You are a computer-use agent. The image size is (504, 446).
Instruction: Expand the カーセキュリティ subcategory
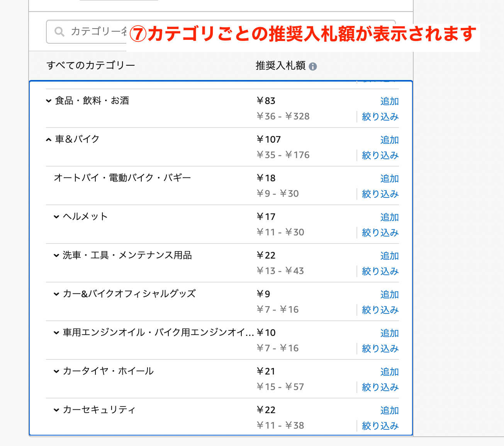(56, 410)
